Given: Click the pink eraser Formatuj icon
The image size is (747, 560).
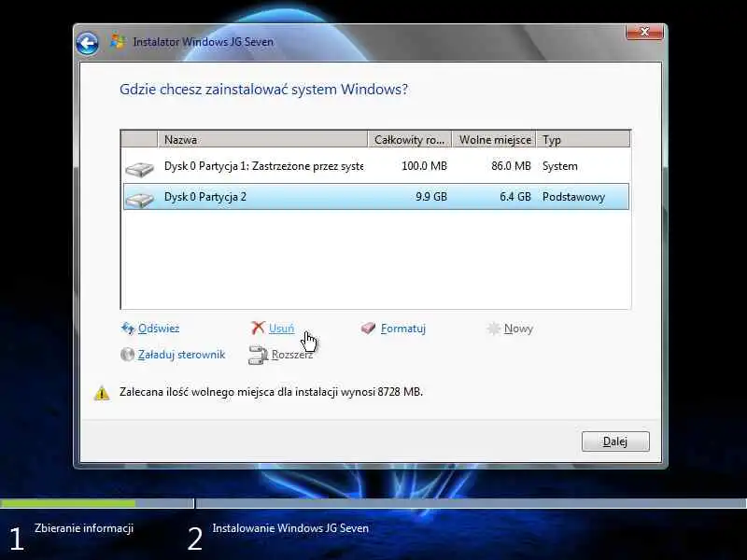Looking at the screenshot, I should tap(368, 329).
